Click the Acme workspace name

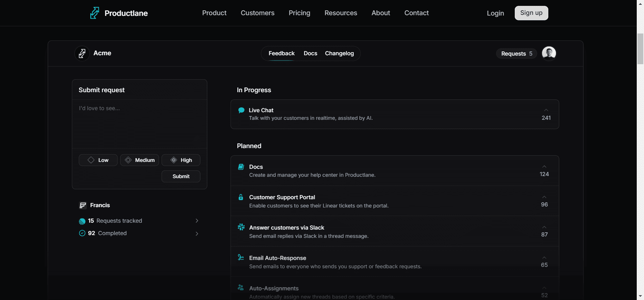coord(102,53)
